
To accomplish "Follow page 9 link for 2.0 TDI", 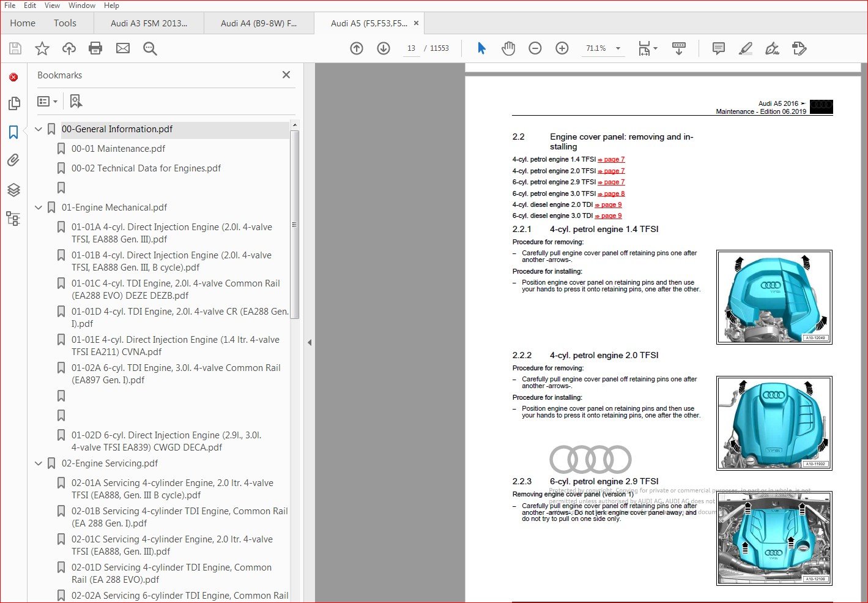I will [x=608, y=205].
